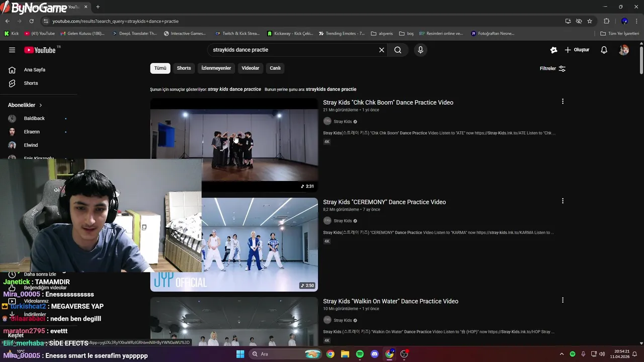Click the YouTube logo
The width and height of the screenshot is (644, 362).
(40, 50)
